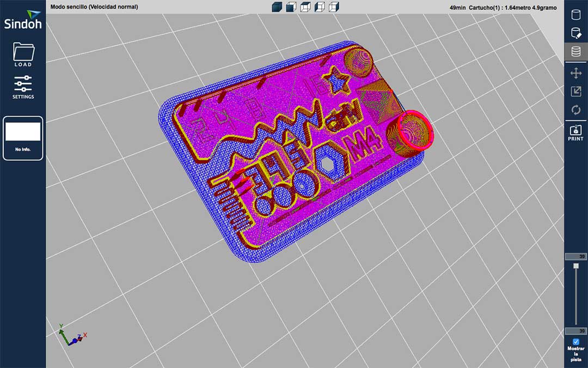Switch to front face cube view
The image size is (588, 368).
pyautogui.click(x=291, y=7)
